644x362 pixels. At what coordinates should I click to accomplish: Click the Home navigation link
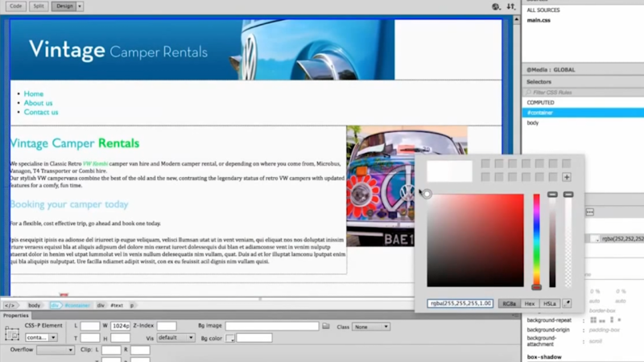[x=33, y=93]
